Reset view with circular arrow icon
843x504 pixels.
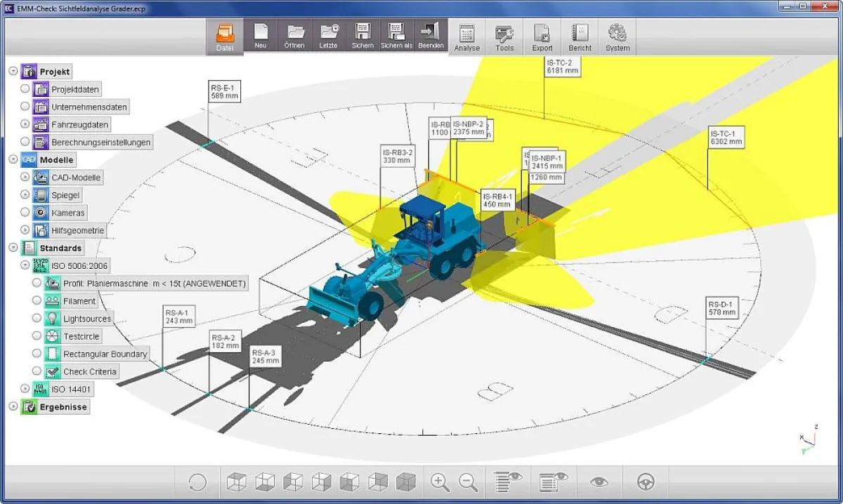[x=198, y=482]
